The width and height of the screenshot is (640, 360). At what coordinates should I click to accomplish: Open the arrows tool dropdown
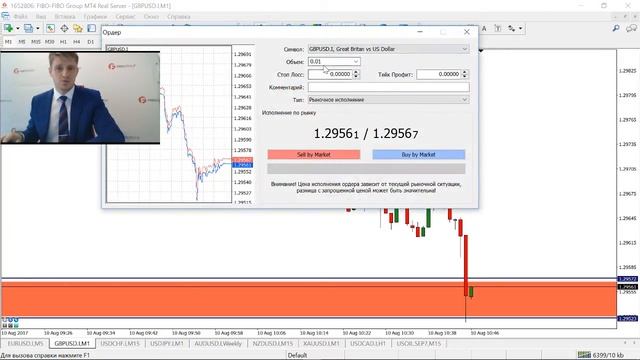pos(520,28)
